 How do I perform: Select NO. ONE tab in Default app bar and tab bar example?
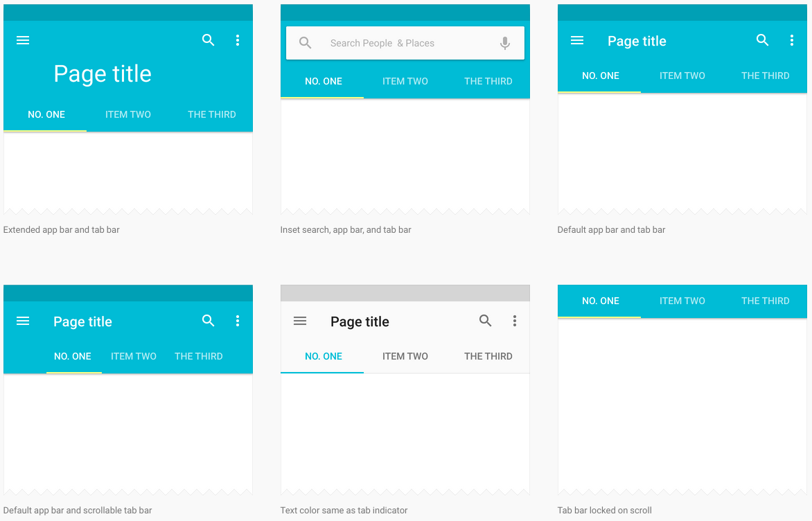(600, 76)
